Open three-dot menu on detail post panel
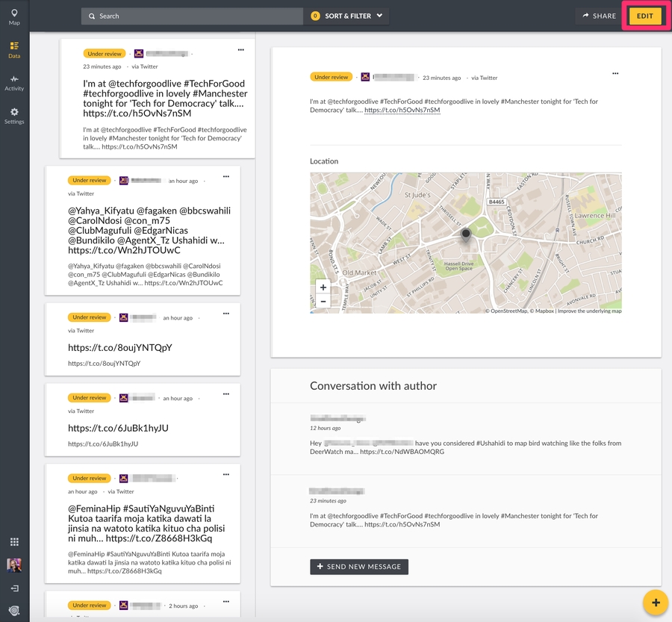Viewport: 672px width, 622px height. pyautogui.click(x=615, y=73)
